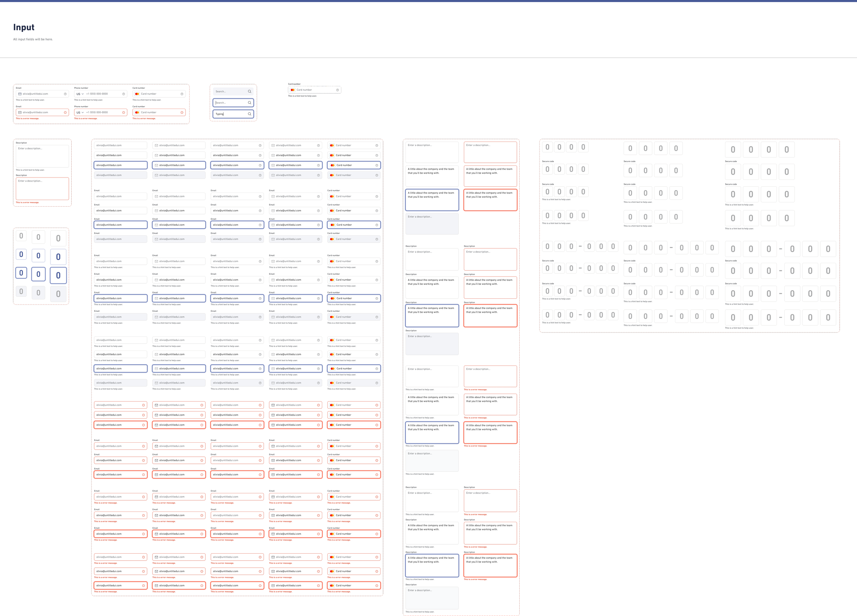Click help icon in isolated standalone Card number field
Image resolution: width=857 pixels, height=616 pixels.
tap(337, 90)
